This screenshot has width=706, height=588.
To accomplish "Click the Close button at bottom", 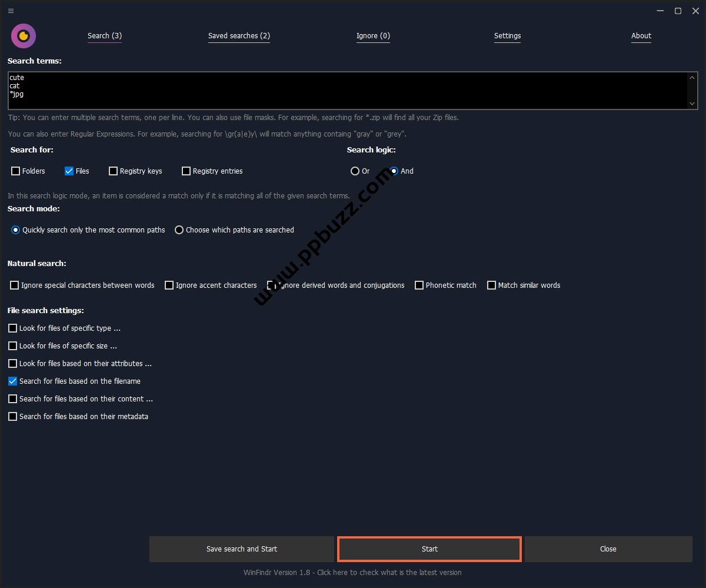I will click(x=608, y=549).
